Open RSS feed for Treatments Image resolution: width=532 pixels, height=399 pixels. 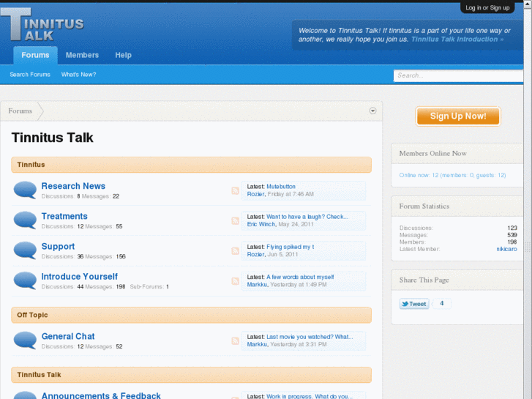point(235,220)
